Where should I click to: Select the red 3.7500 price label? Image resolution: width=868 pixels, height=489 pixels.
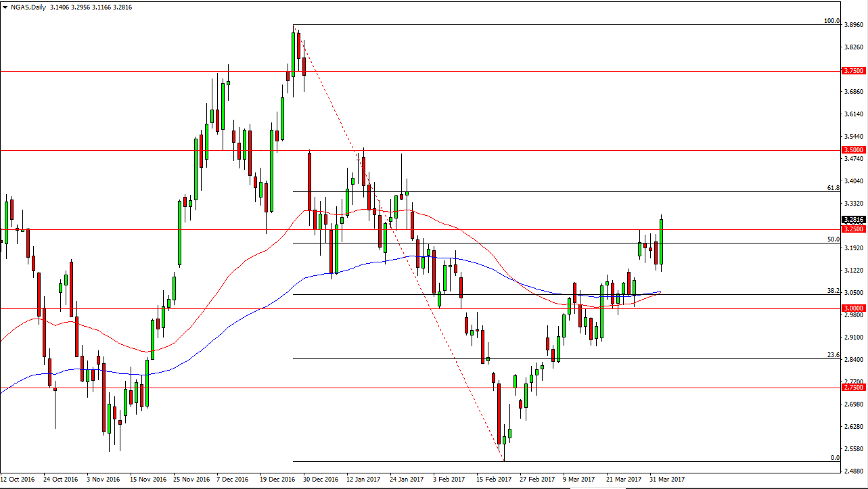pyautogui.click(x=852, y=71)
